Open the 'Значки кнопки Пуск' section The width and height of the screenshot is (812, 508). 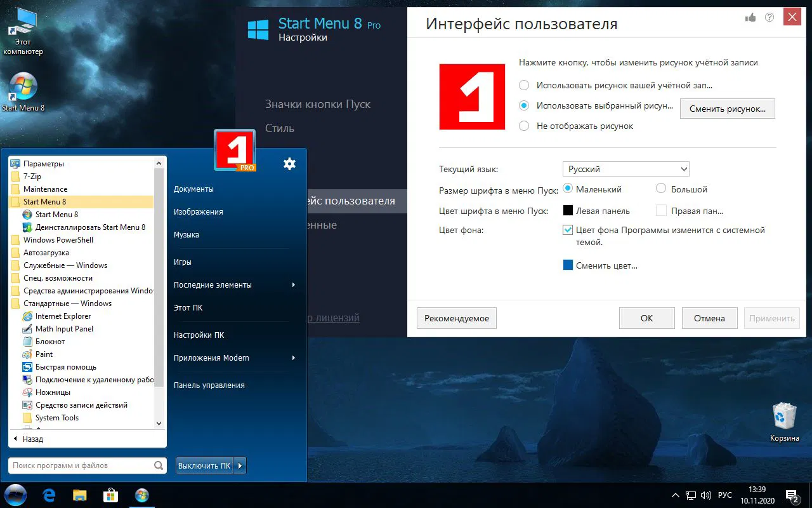point(317,104)
